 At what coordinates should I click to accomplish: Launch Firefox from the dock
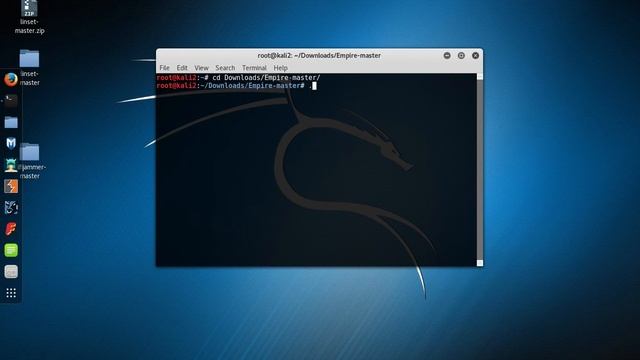[x=11, y=79]
